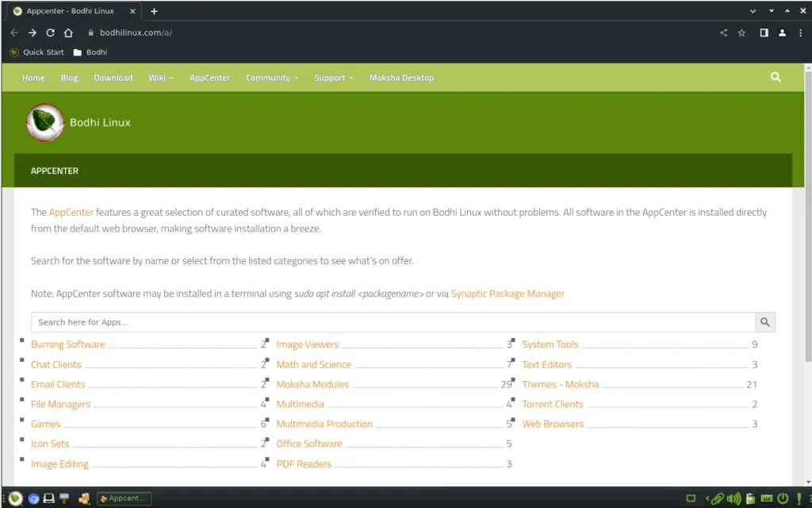Reload the Bodhi Linux page
The width and height of the screenshot is (812, 508).
tap(50, 33)
